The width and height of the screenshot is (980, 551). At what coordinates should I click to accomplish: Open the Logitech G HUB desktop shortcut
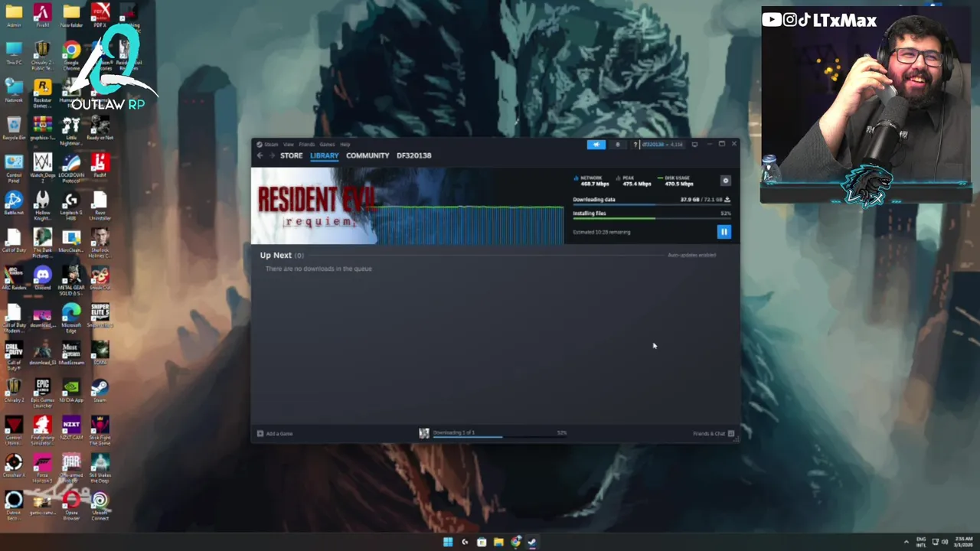tap(71, 206)
